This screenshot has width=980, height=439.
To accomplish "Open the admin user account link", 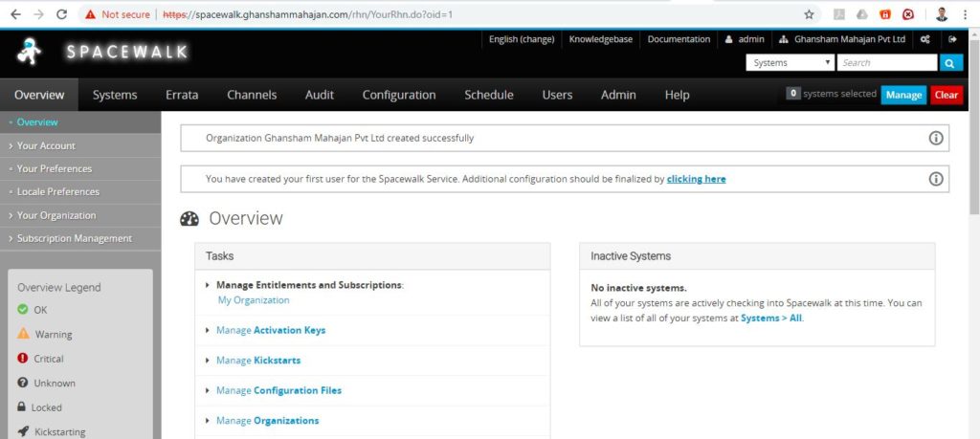I will click(745, 39).
